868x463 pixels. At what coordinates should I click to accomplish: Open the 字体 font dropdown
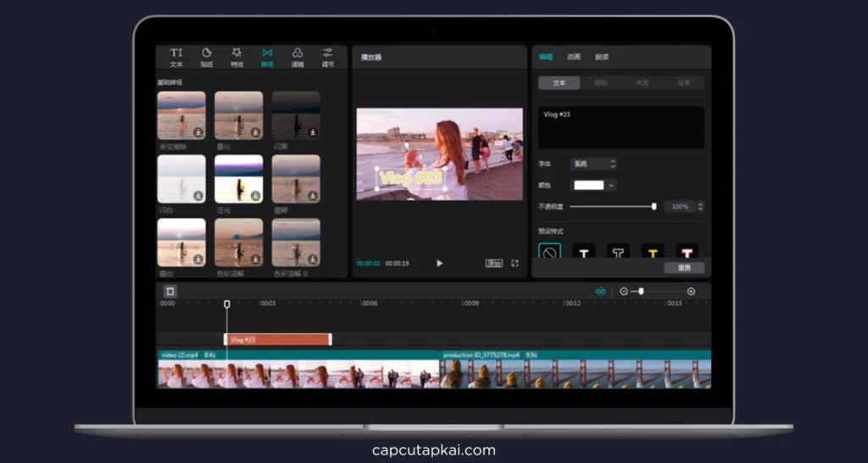(x=593, y=164)
